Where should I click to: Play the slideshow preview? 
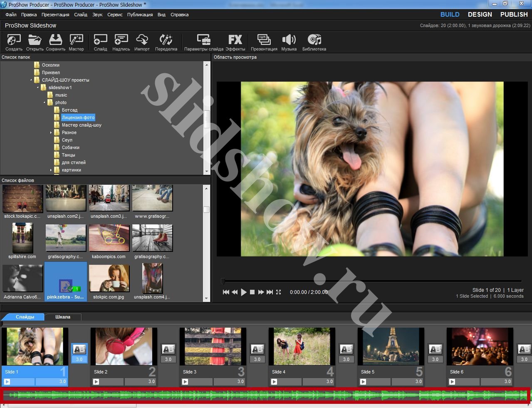pos(244,292)
